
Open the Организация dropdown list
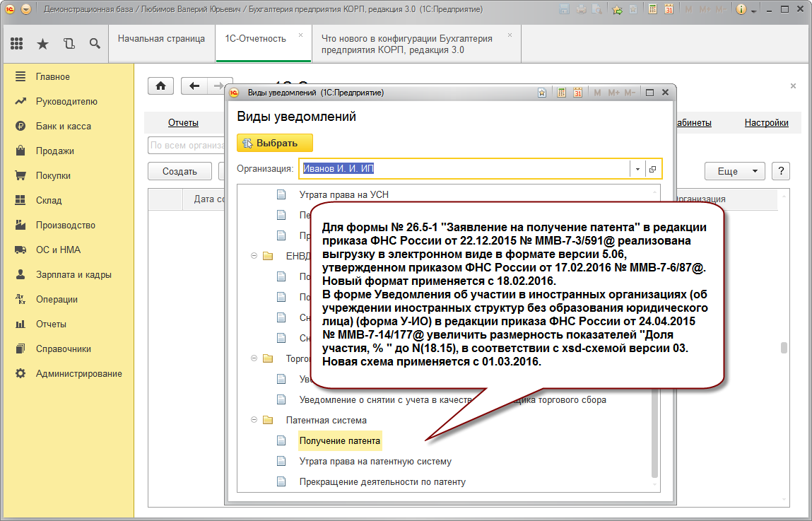(x=637, y=169)
